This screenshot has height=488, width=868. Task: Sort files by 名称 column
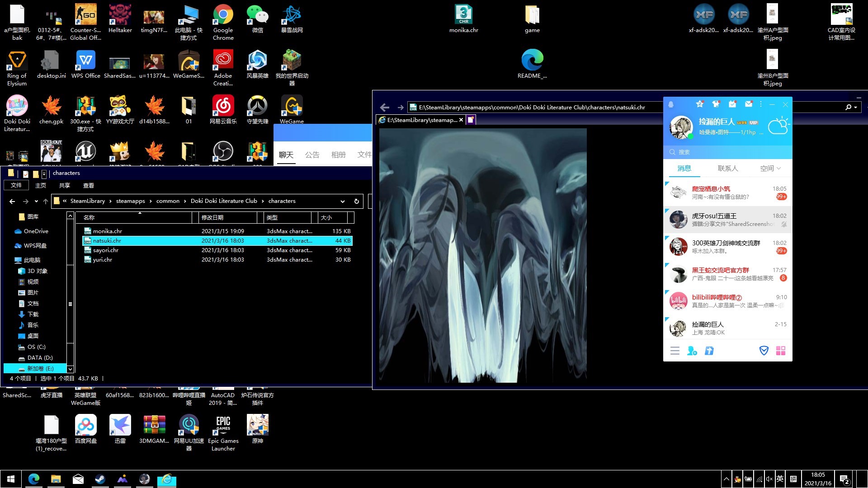tap(137, 217)
